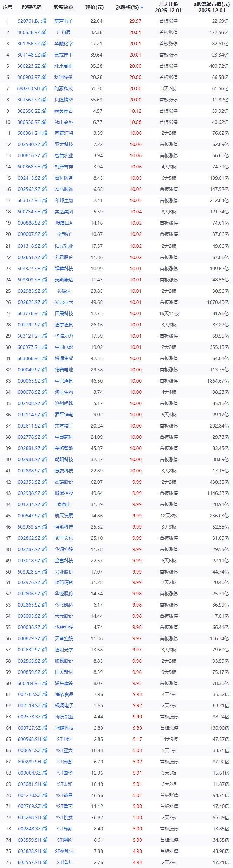Screen dimensions: 233x868
Task: Open the stock code link 002625.SZ
Action: [29, 302]
